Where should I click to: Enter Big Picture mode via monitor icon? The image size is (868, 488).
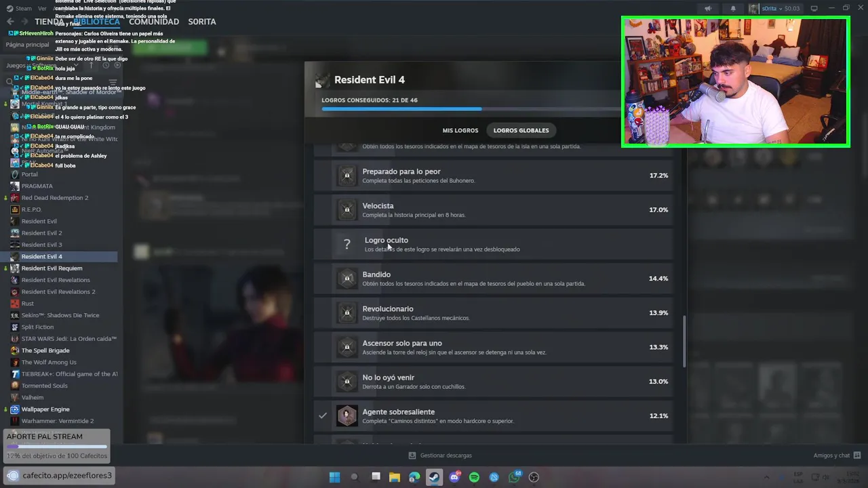coord(814,8)
